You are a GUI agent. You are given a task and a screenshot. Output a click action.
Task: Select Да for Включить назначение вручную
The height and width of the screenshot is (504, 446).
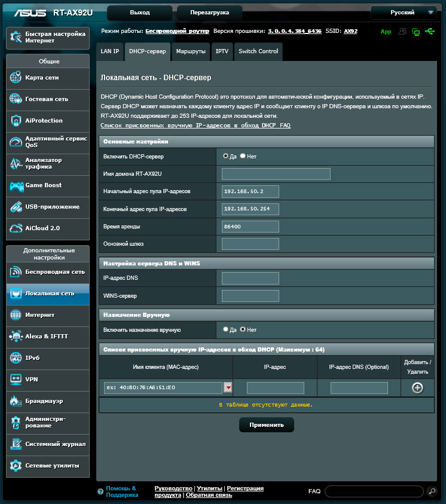pyautogui.click(x=225, y=329)
